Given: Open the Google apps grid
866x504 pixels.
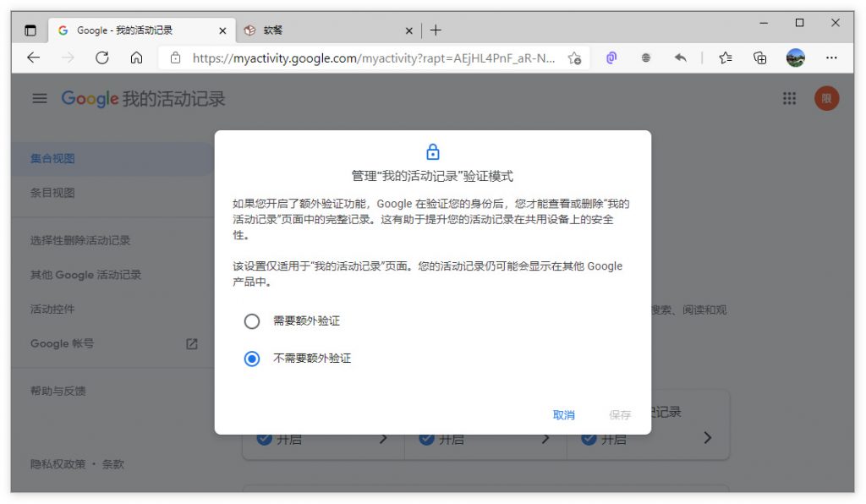Looking at the screenshot, I should click(789, 98).
